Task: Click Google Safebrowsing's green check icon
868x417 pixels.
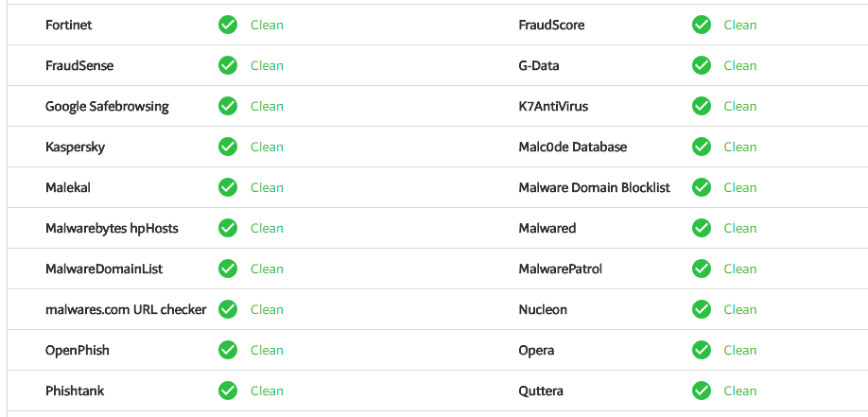Action: (x=228, y=106)
